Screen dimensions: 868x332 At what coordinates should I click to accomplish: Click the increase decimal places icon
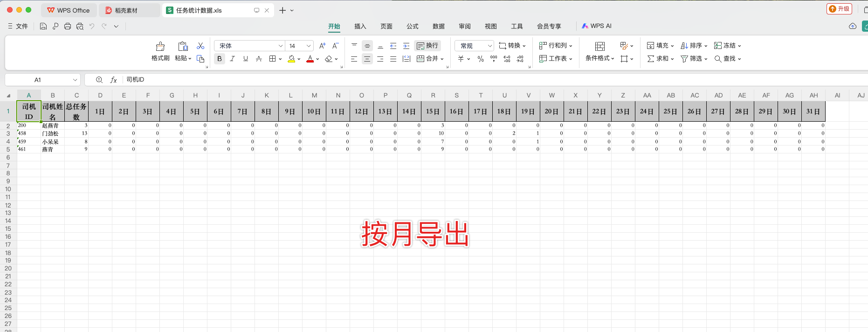(x=507, y=59)
